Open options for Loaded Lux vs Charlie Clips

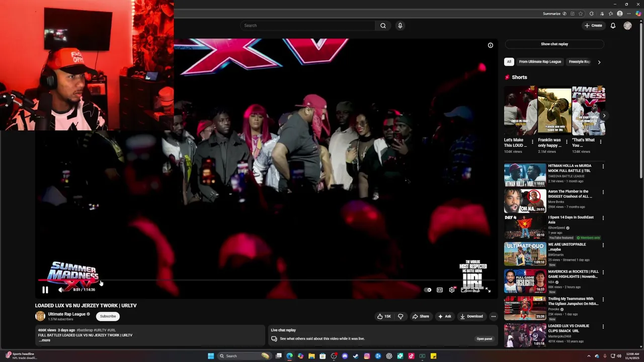pos(603,326)
